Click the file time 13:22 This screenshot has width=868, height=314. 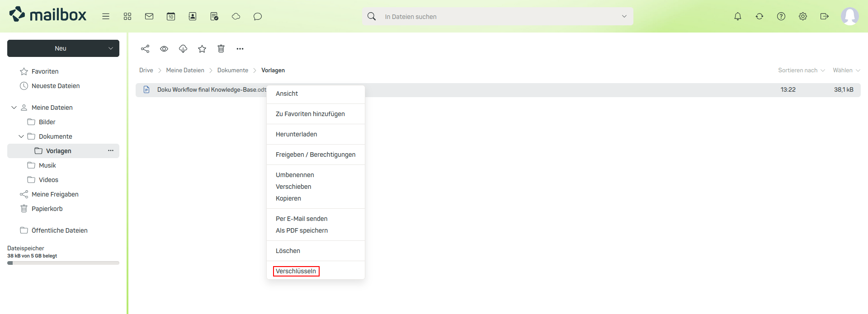(x=788, y=90)
